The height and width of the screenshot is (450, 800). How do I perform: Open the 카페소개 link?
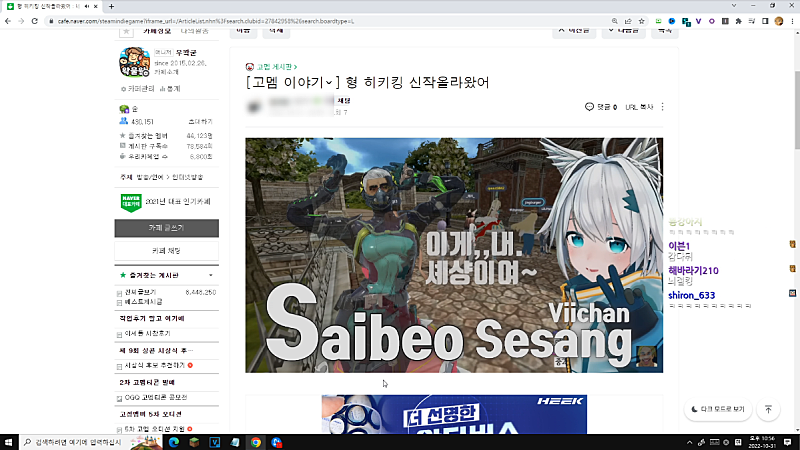point(166,72)
